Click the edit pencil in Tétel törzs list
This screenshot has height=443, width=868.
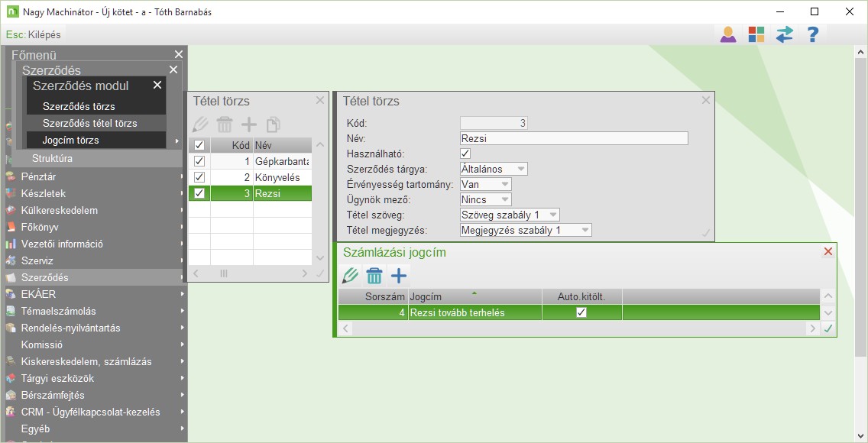click(x=200, y=124)
